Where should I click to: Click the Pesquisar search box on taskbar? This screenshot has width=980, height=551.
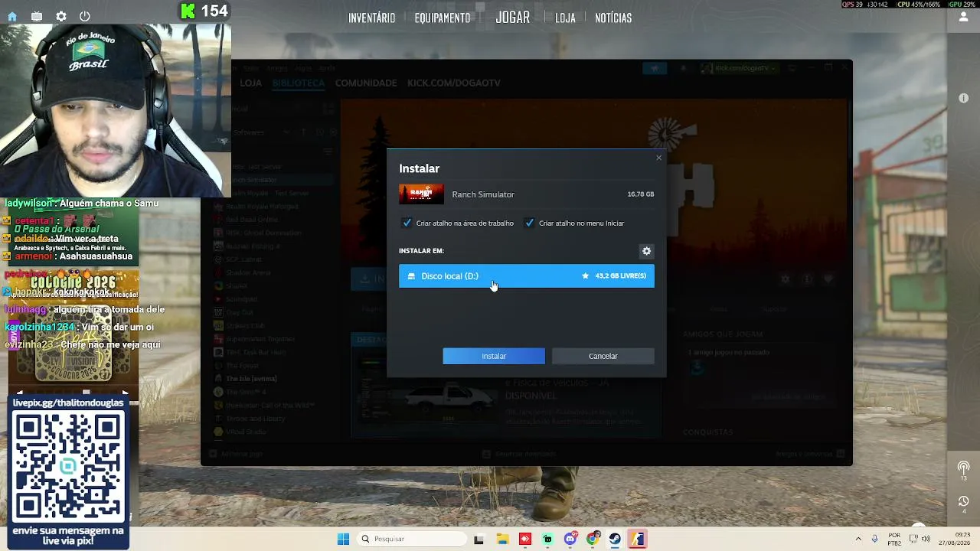coord(412,539)
